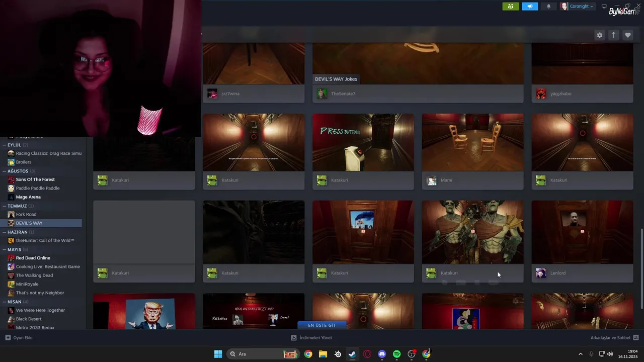This screenshot has width=644, height=362.
Task: Open srz7wina's profile link
Action: [x=230, y=94]
